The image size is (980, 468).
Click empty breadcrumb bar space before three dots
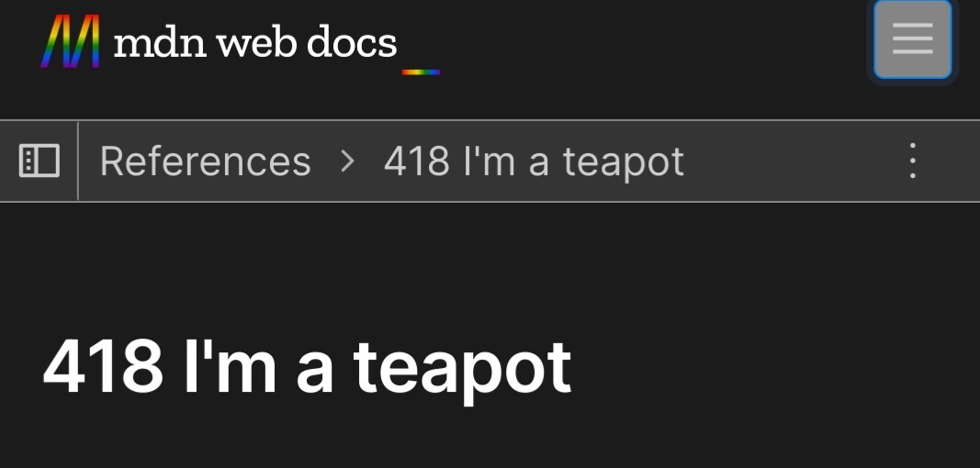(x=794, y=162)
